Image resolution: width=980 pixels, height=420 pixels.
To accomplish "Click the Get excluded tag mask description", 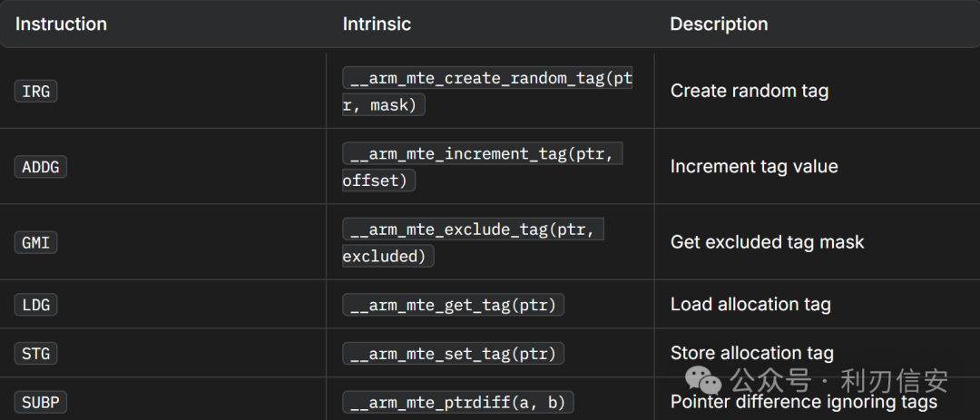I will click(768, 242).
